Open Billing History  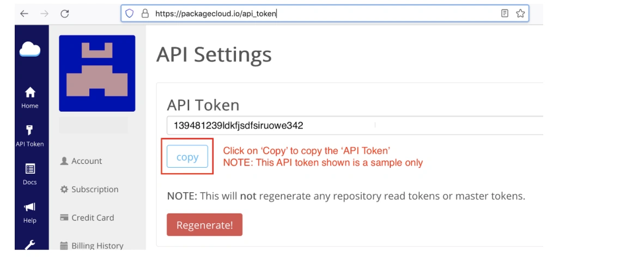coord(92,246)
